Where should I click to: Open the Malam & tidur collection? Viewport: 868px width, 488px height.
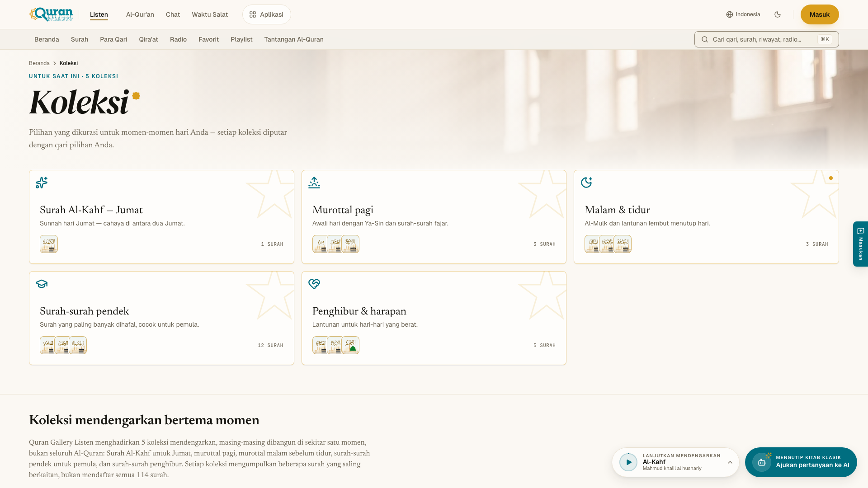706,217
